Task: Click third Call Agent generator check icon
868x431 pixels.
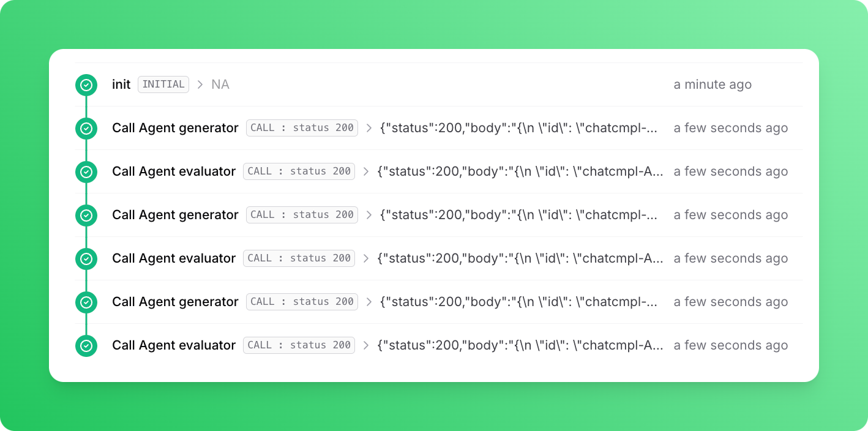Action: [x=86, y=302]
